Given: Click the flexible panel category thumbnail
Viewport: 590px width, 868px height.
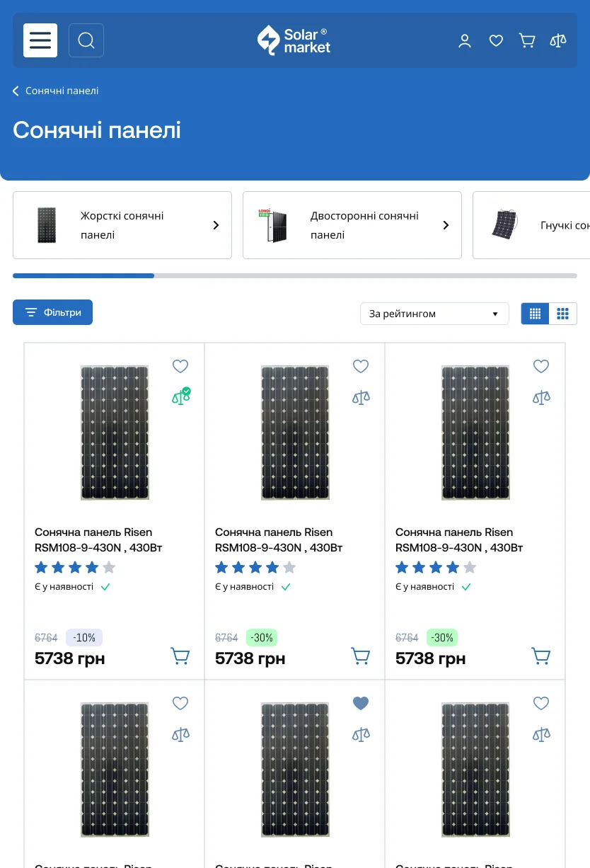Looking at the screenshot, I should point(505,224).
